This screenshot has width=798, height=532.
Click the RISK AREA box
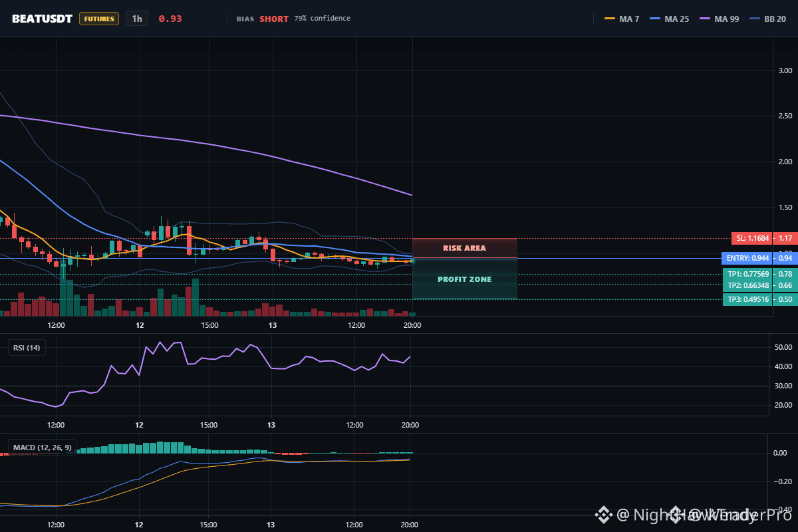[465, 248]
